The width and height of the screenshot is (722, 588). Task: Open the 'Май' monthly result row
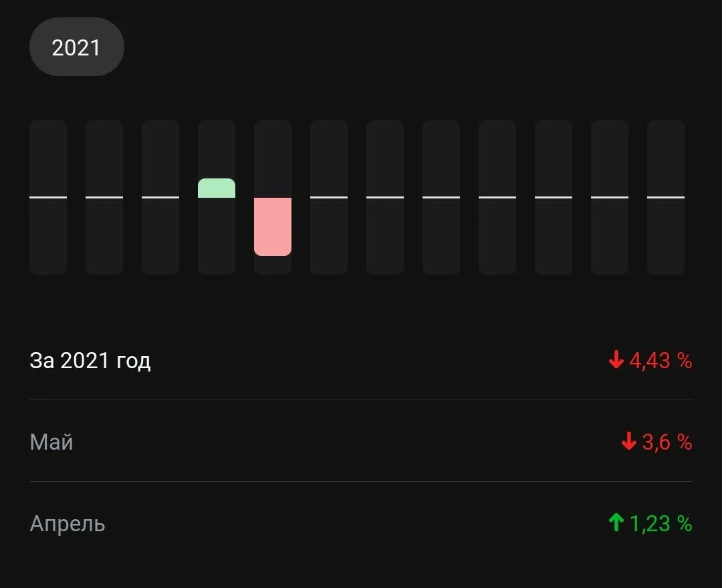[361, 442]
